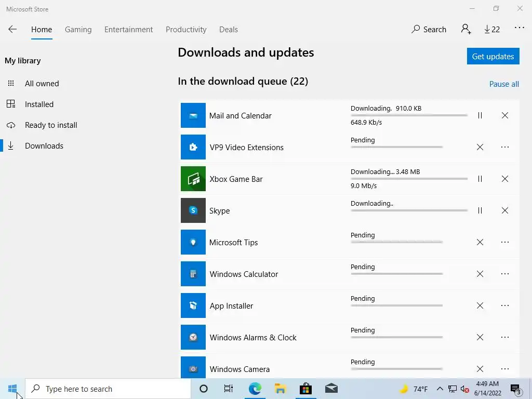Go back with the back arrow
The width and height of the screenshot is (532, 399).
click(12, 29)
